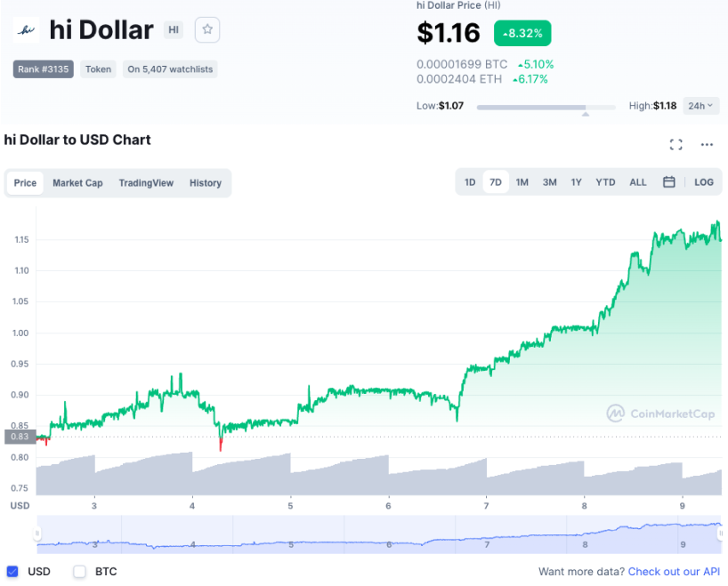728x586 pixels.
Task: Click the Rank #3135 badge
Action: [44, 69]
